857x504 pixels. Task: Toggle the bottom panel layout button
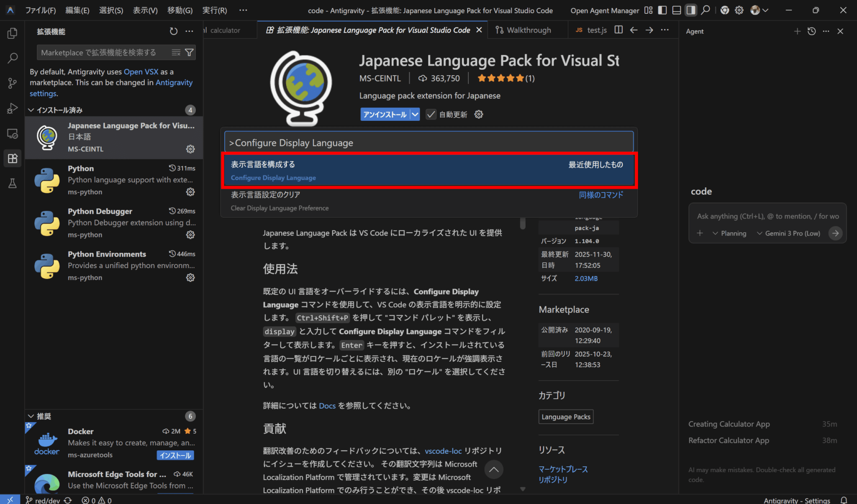coord(676,10)
